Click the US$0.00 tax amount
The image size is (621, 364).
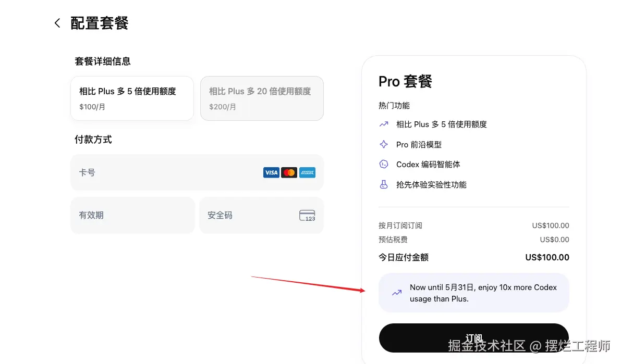coord(554,240)
